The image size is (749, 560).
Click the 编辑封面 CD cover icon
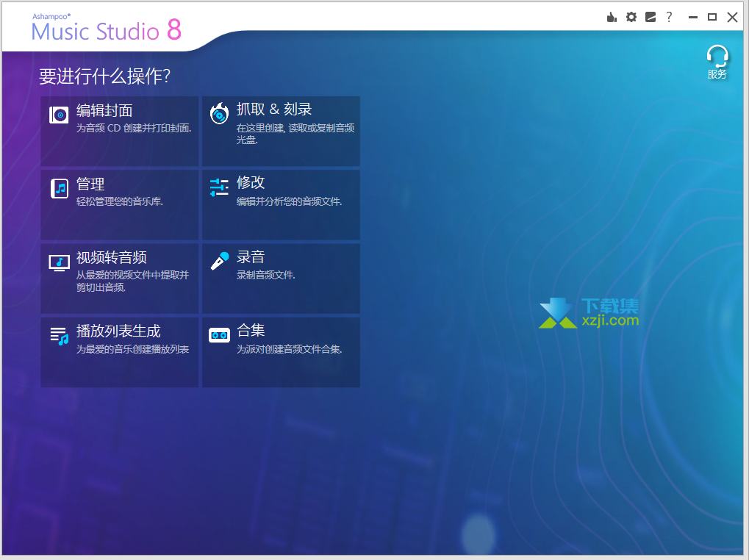pos(59,115)
